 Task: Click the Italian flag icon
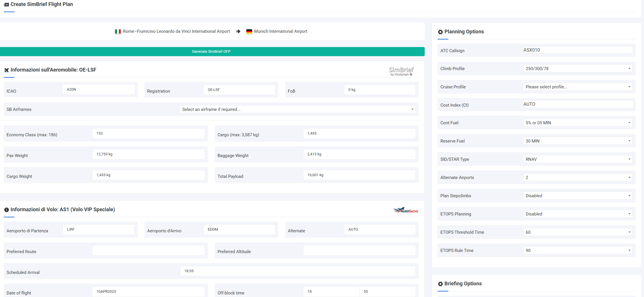[118, 31]
